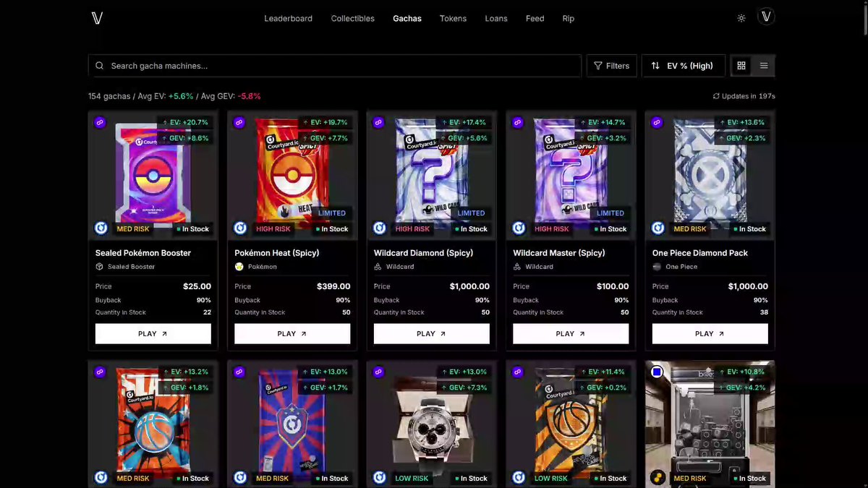Click the $399.00 price value

tap(333, 286)
